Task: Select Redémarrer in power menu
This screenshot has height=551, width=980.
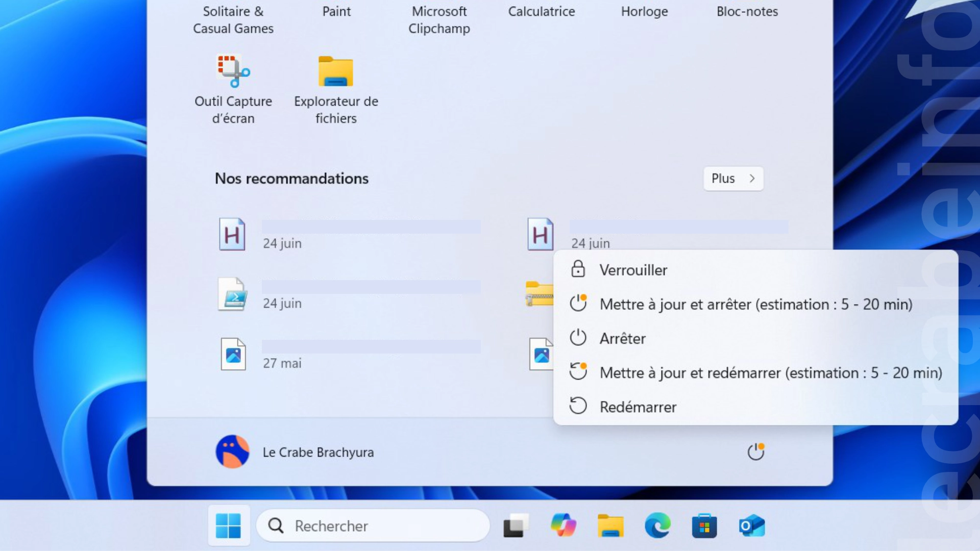Action: [x=638, y=407]
